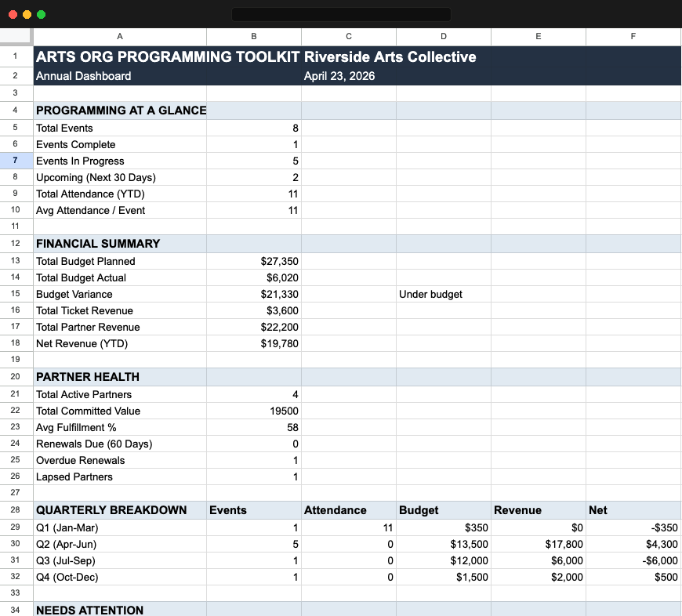Screen dimensions: 682x616
Task: Click the 'Budget Variance' label cell
Action: [120, 294]
